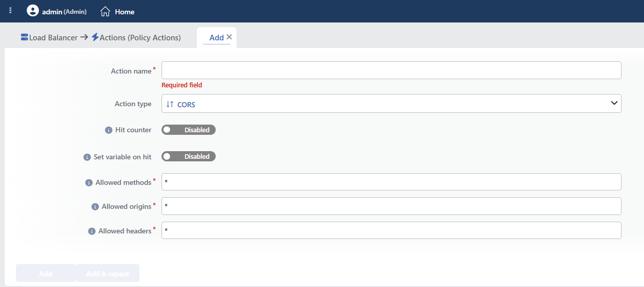644x287 pixels.
Task: Click the admin user avatar icon
Action: click(33, 11)
